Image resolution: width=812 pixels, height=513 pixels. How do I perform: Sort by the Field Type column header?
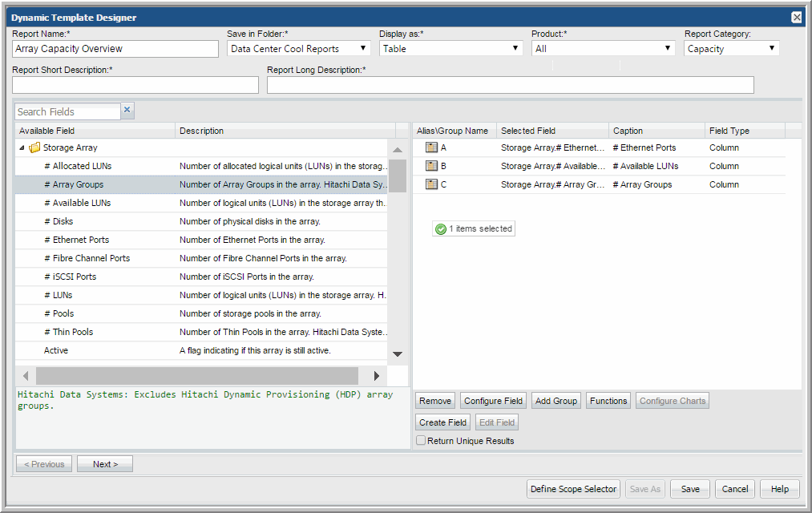click(x=729, y=131)
